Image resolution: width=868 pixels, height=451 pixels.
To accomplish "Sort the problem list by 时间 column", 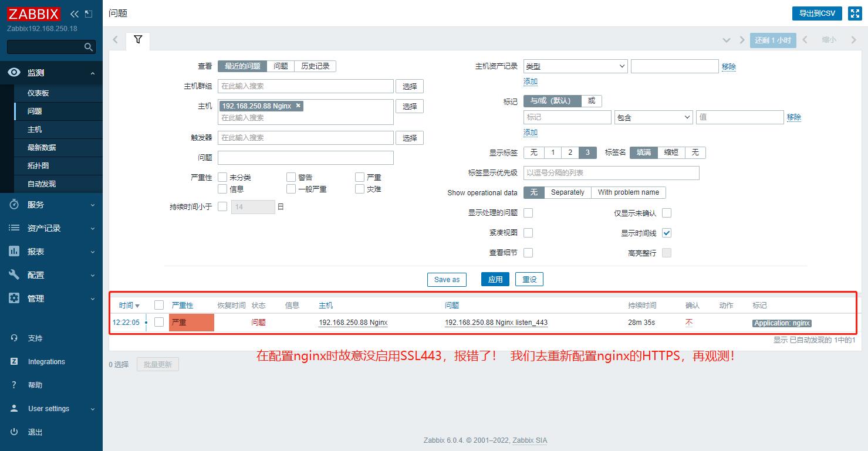I will coord(129,306).
